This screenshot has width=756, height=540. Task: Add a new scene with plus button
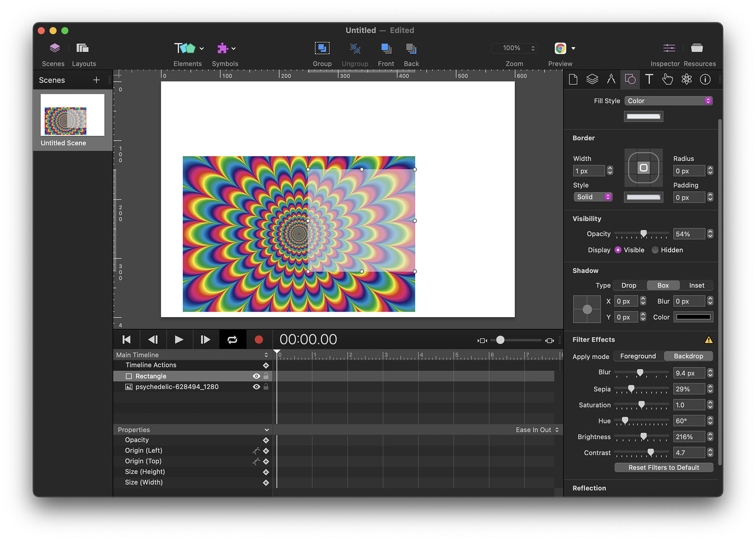(96, 80)
